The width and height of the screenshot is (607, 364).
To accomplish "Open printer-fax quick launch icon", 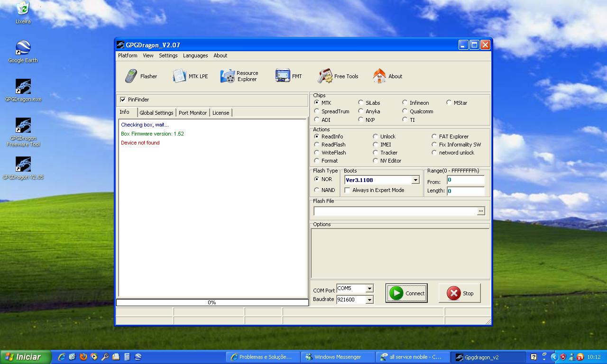I will click(116, 357).
